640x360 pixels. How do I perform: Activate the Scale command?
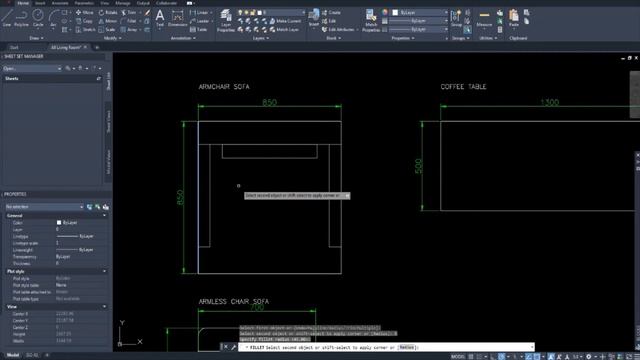click(107, 29)
